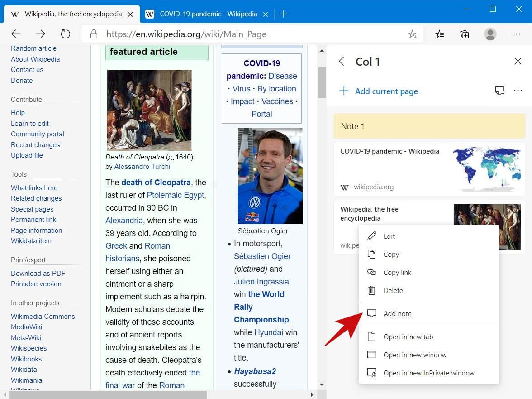This screenshot has height=399, width=532.
Task: Open the Note 1 card
Action: click(x=429, y=126)
